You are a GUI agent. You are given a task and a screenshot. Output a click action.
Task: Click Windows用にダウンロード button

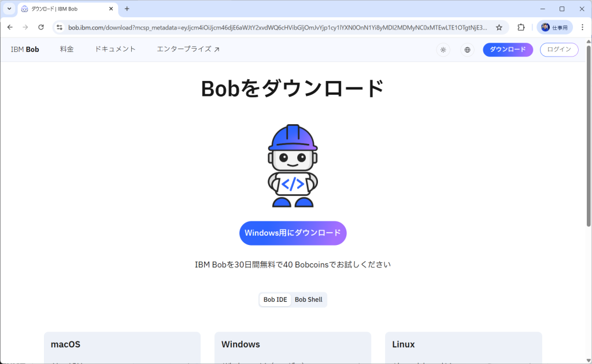point(293,233)
